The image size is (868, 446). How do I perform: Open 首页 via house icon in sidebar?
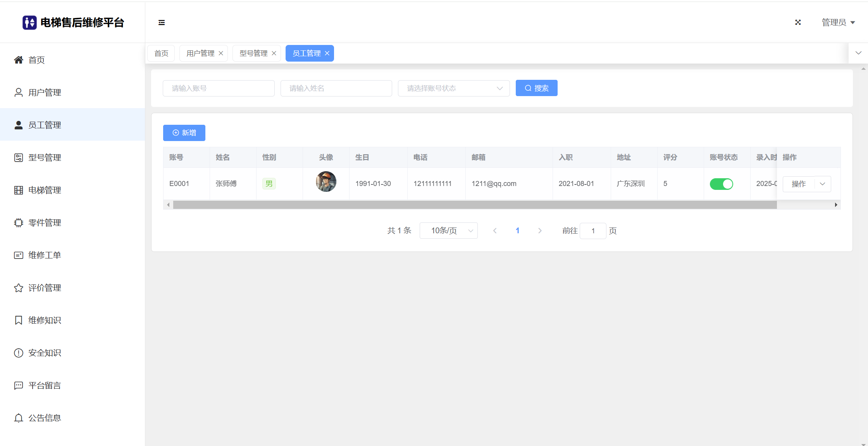click(x=19, y=60)
